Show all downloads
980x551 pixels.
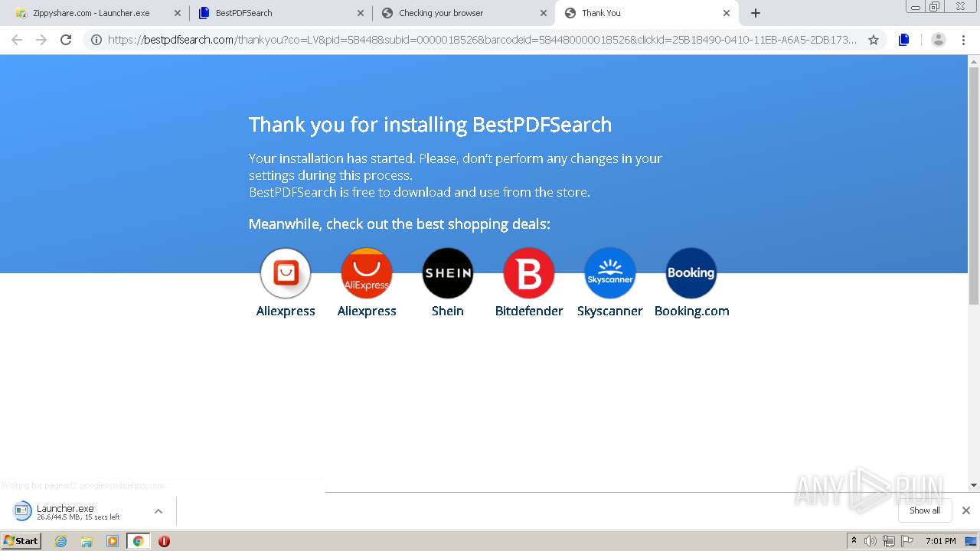925,510
